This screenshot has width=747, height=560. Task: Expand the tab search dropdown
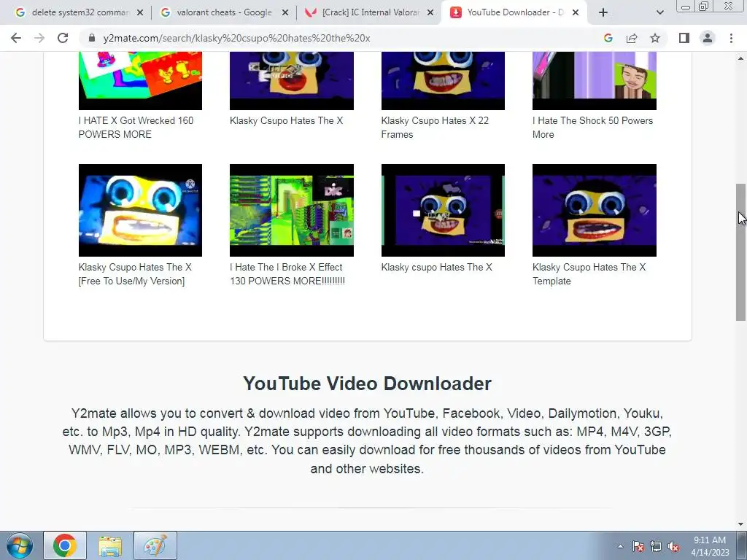click(659, 12)
